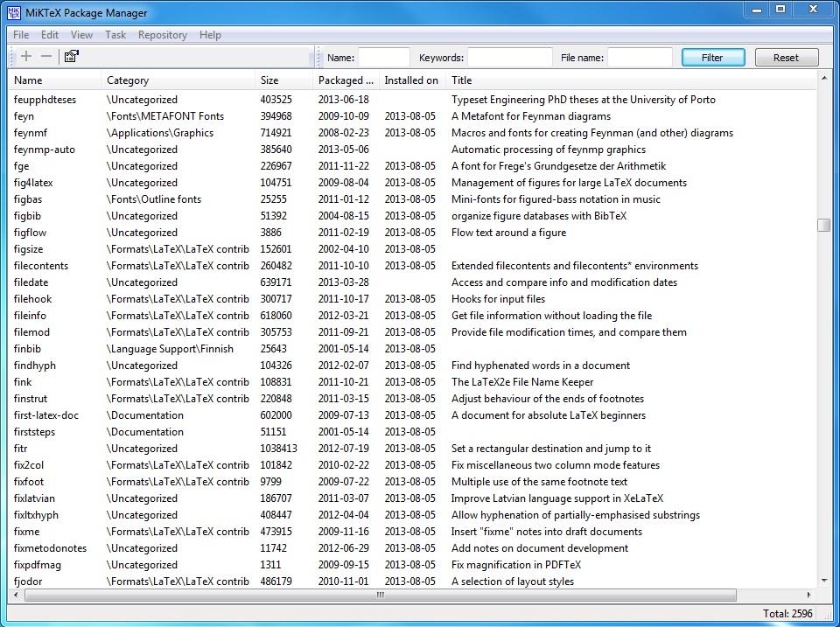Open the Edit menu
Viewport: 840px width, 627px height.
pos(50,35)
